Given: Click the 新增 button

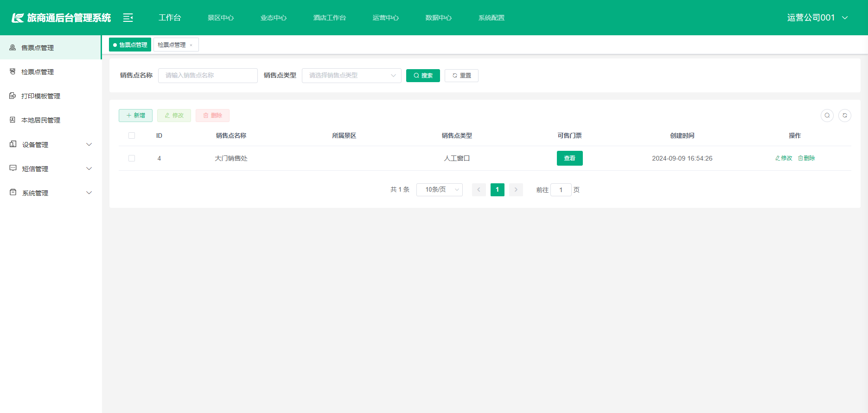Looking at the screenshot, I should pos(135,116).
